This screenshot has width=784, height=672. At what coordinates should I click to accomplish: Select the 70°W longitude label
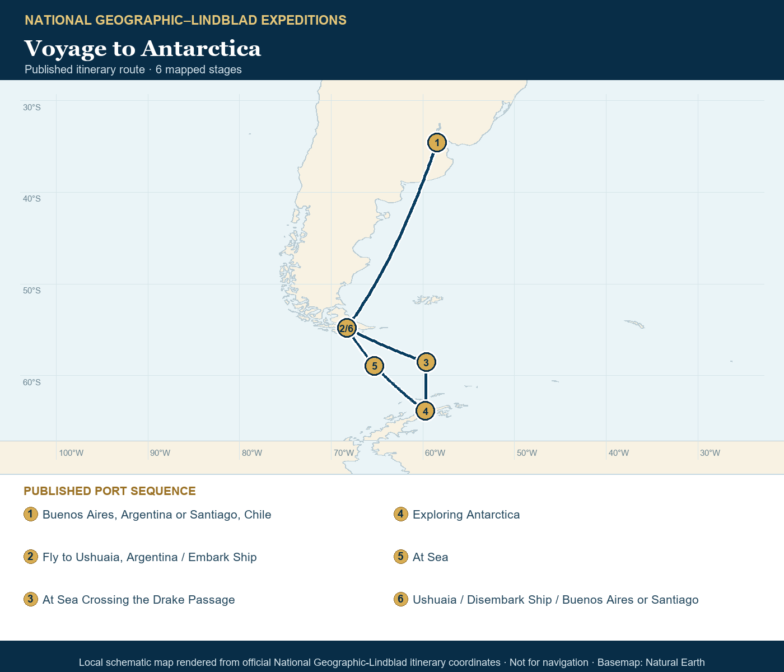click(344, 452)
